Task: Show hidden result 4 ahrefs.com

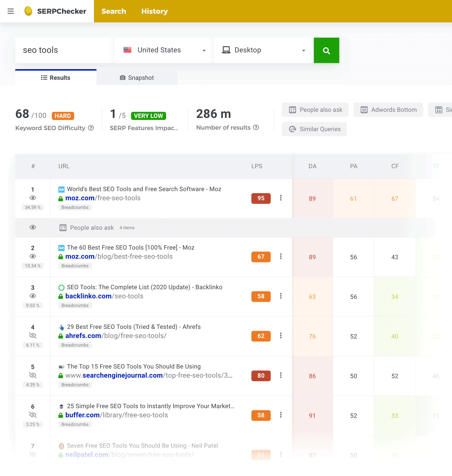Action: (33, 335)
